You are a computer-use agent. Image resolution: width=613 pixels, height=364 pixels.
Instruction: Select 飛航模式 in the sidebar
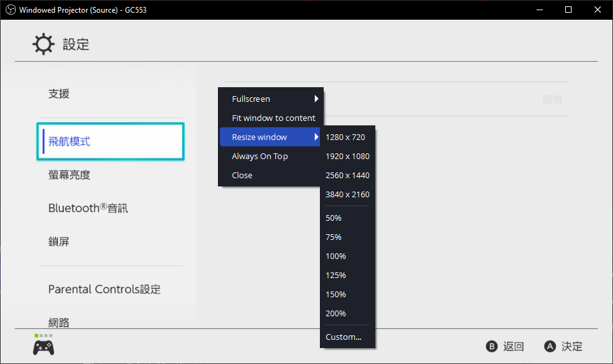click(x=111, y=141)
